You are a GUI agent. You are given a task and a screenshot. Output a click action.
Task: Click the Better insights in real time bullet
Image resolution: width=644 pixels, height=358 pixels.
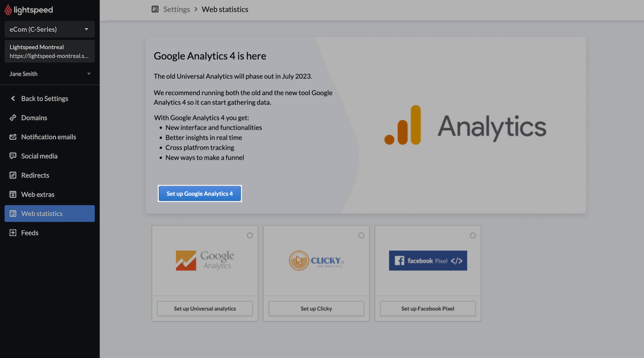click(x=204, y=138)
